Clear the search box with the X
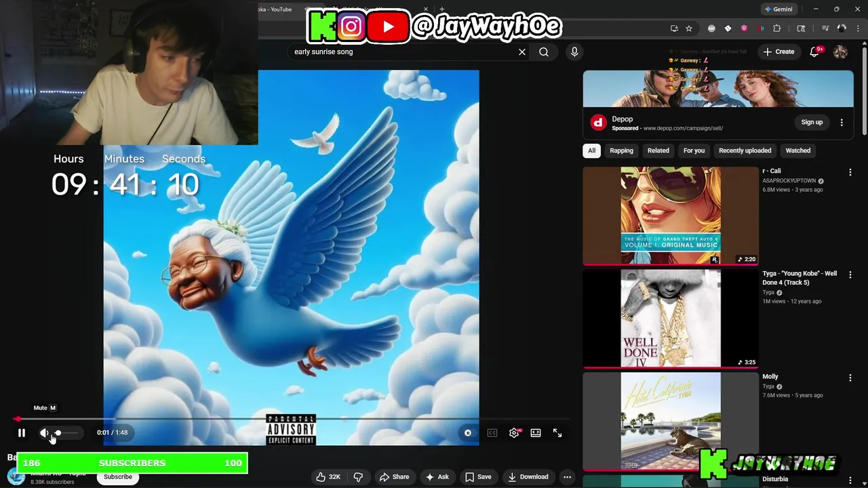The image size is (868, 488). 522,52
